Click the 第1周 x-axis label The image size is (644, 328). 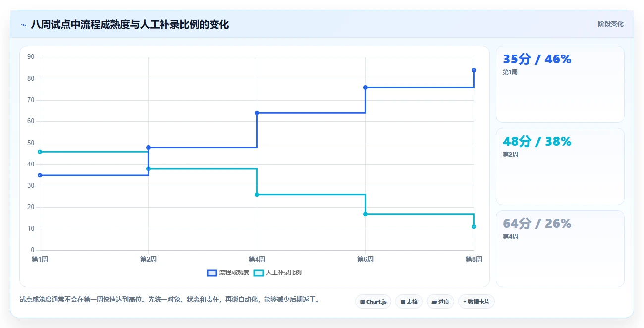pos(40,259)
